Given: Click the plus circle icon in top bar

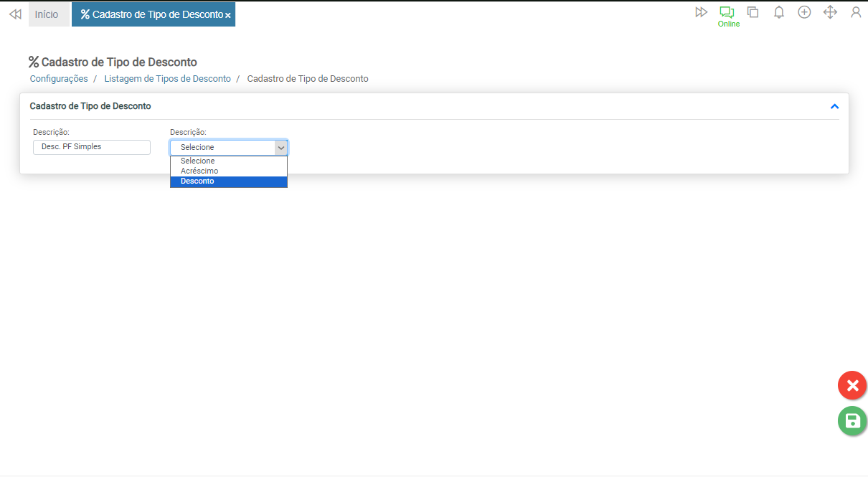Looking at the screenshot, I should coord(804,12).
